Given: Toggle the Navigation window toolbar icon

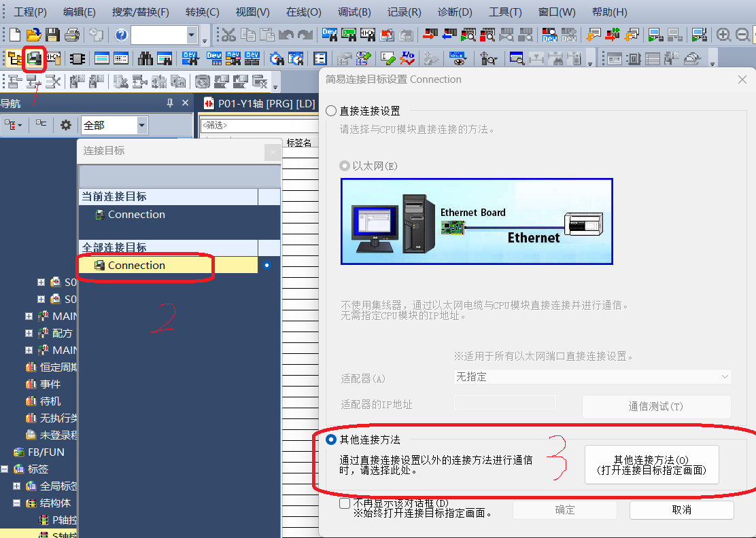Looking at the screenshot, I should point(15,59).
